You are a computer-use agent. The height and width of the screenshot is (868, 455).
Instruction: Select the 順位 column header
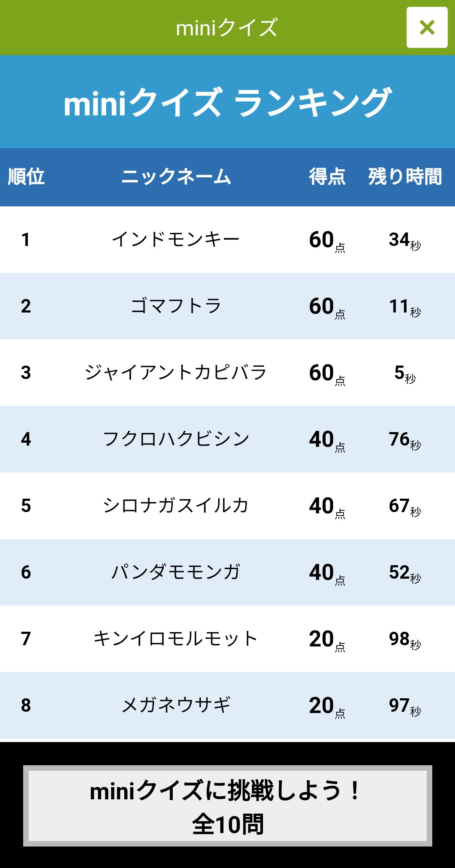pyautogui.click(x=26, y=176)
